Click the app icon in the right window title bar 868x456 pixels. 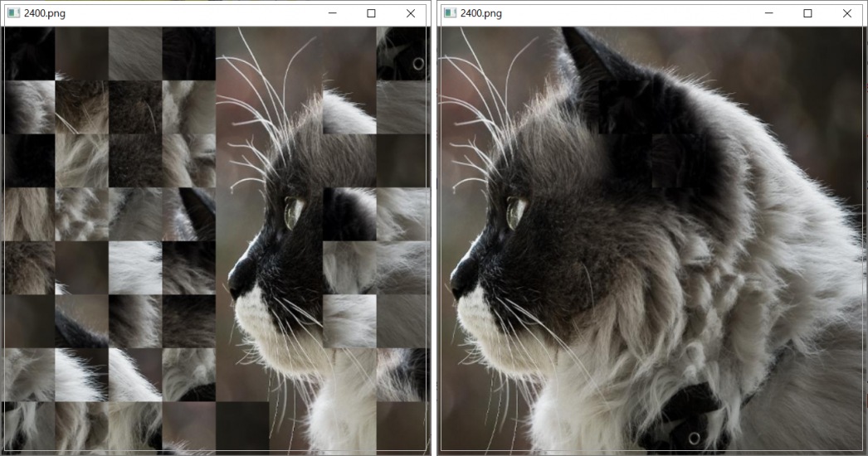tap(450, 13)
